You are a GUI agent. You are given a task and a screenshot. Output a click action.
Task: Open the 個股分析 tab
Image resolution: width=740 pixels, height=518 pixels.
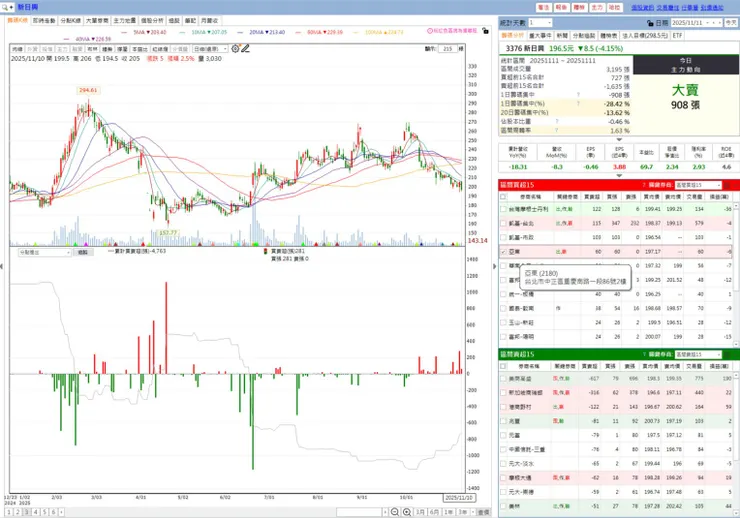[x=152, y=21]
